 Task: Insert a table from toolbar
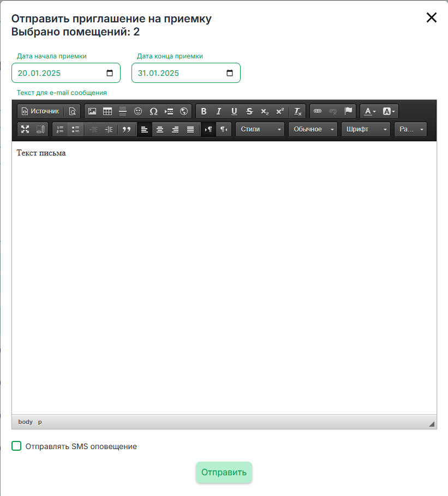(x=107, y=111)
